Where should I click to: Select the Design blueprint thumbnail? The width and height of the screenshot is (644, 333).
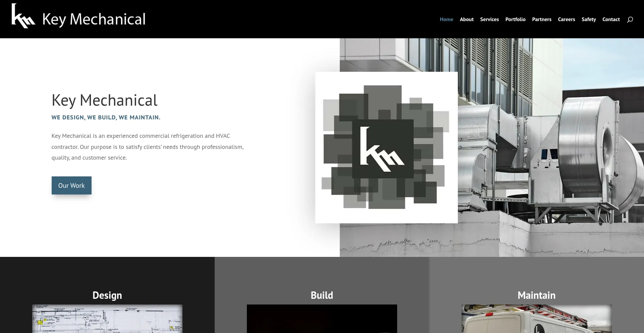107,319
